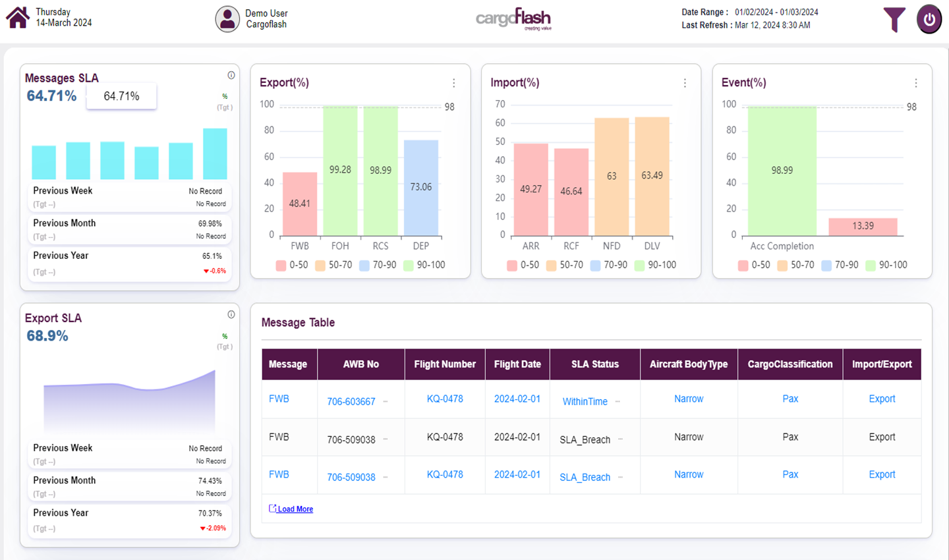Open the info icon on Messages SLA card
The width and height of the screenshot is (949, 560).
[x=231, y=74]
